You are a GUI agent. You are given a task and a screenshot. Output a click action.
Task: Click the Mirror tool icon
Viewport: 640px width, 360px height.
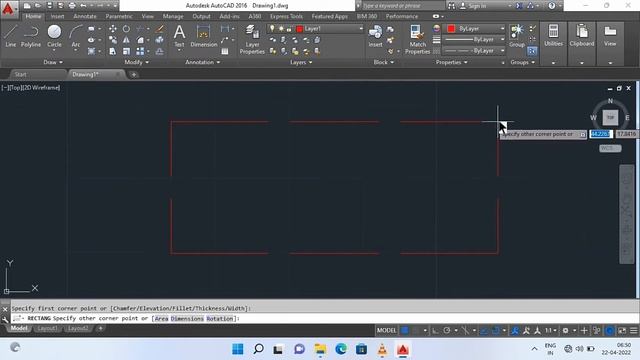[127, 40]
